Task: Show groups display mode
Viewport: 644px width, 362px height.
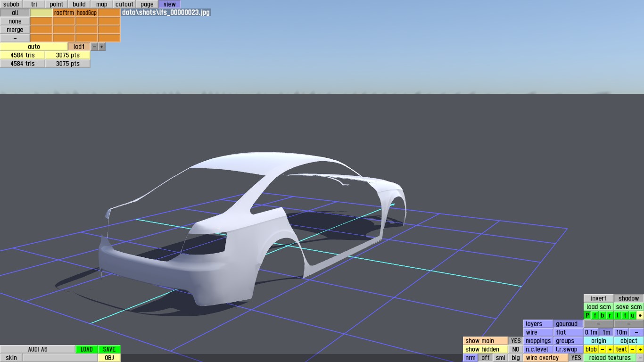Action: click(x=568, y=341)
